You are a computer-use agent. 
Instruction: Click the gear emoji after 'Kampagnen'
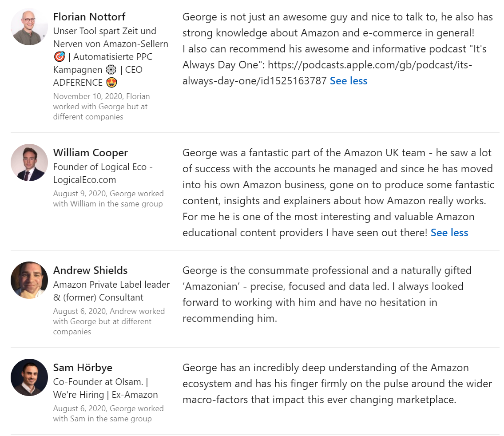(x=111, y=70)
